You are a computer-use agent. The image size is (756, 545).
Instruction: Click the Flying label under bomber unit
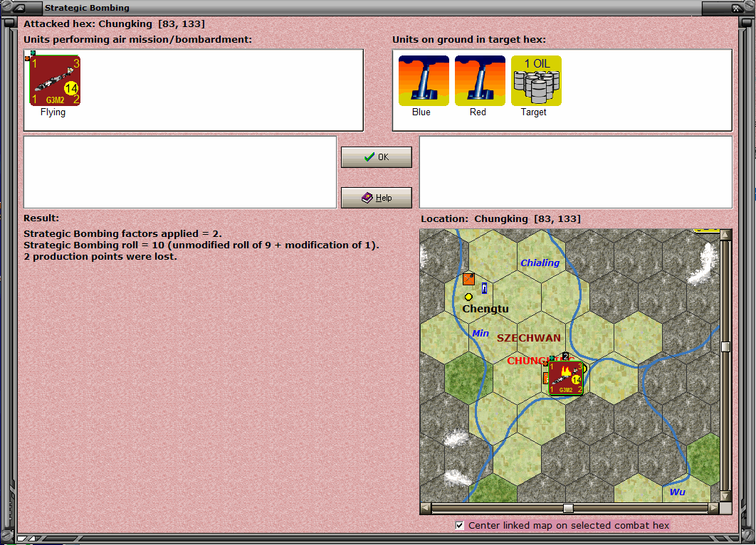[x=53, y=112]
